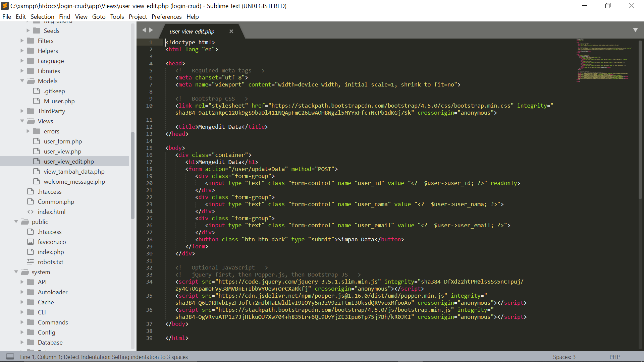Click the Database folder icon

(31, 342)
